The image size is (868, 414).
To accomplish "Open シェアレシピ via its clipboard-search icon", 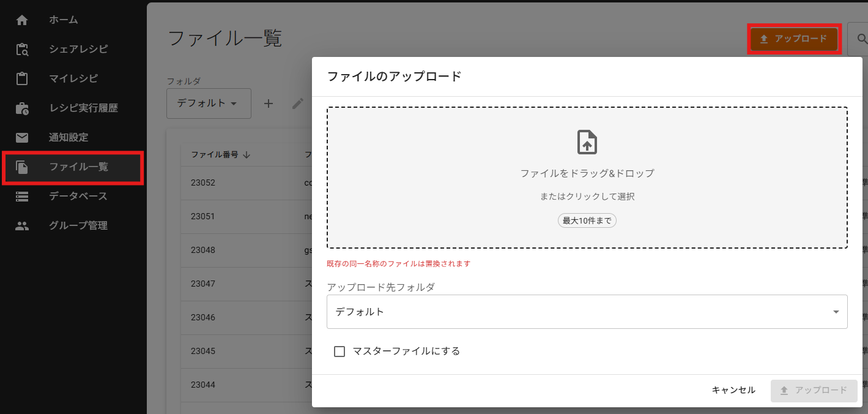I will [22, 49].
